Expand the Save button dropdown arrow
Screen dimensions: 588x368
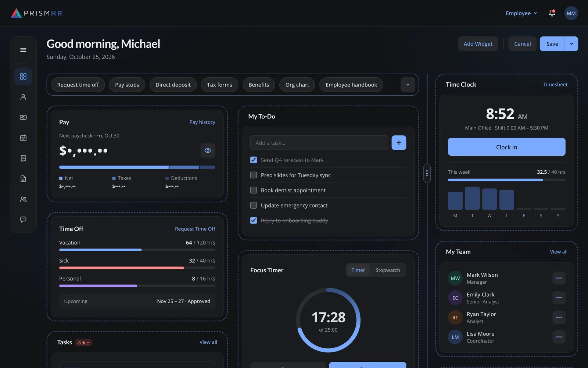571,44
